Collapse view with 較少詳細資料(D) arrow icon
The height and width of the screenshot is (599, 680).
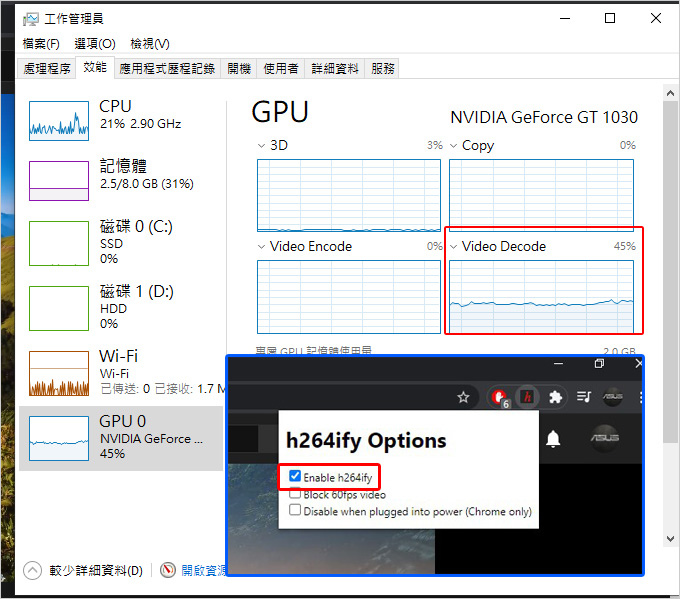(x=33, y=570)
